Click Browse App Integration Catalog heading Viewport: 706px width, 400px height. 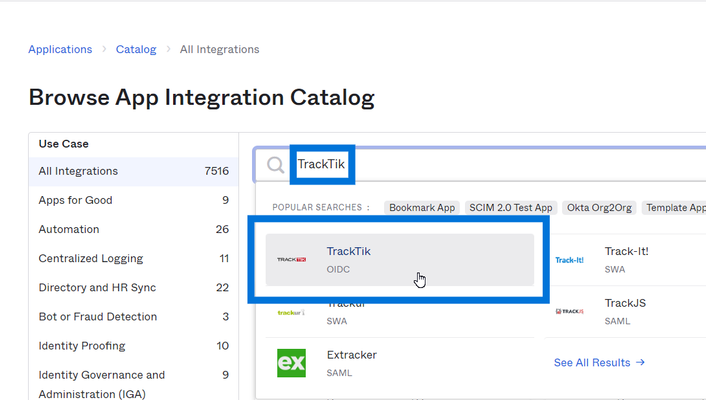pos(202,97)
